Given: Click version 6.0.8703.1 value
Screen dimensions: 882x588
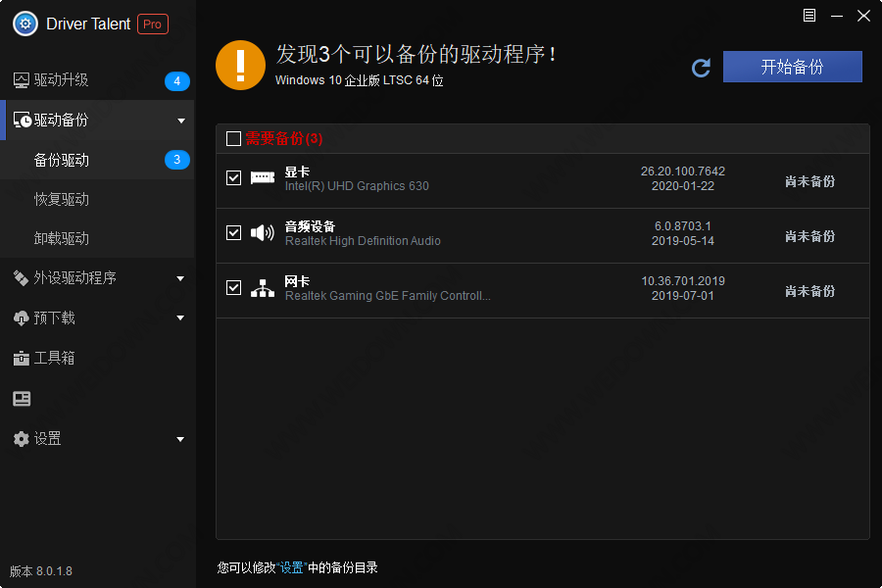Looking at the screenshot, I should [683, 226].
